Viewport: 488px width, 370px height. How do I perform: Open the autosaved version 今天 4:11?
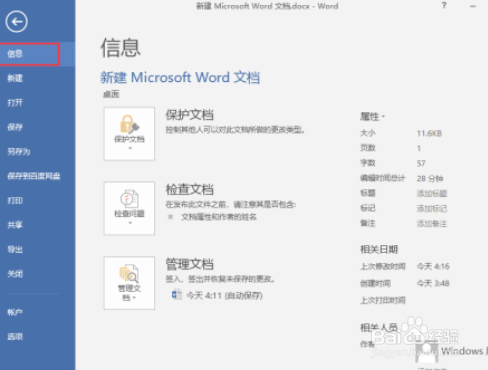224,296
